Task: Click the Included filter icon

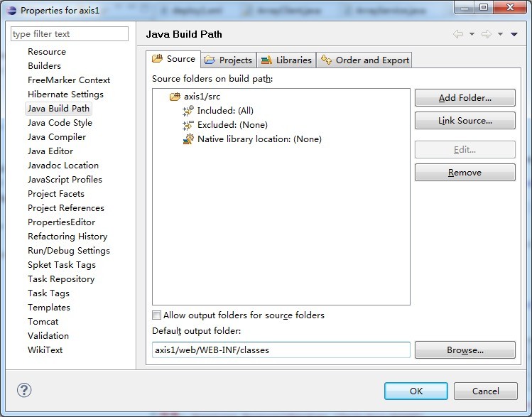Action: point(188,111)
